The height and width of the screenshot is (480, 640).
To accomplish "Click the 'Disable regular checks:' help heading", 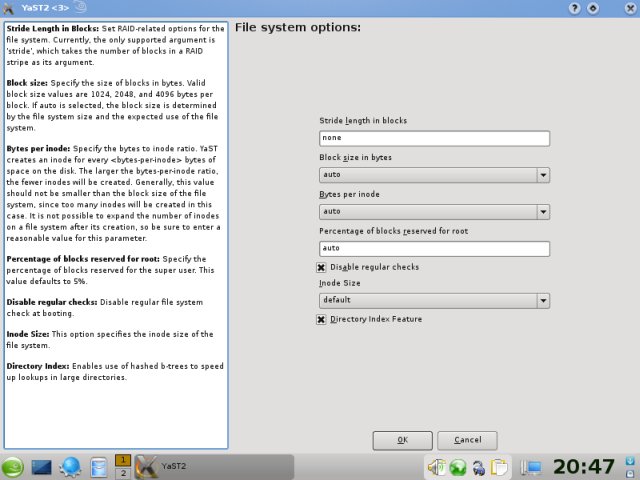I will click(52, 302).
